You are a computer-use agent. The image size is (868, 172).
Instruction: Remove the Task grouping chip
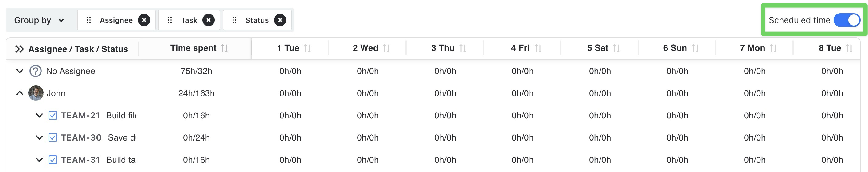pos(209,20)
